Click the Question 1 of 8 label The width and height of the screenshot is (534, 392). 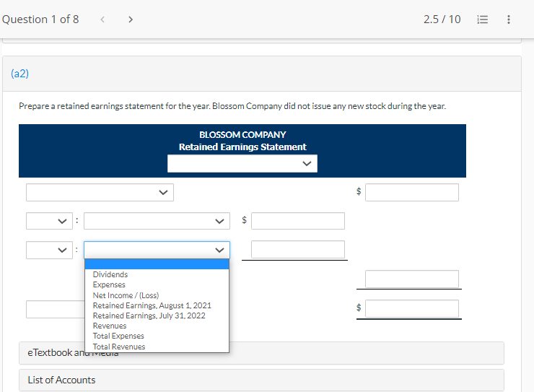pos(40,19)
